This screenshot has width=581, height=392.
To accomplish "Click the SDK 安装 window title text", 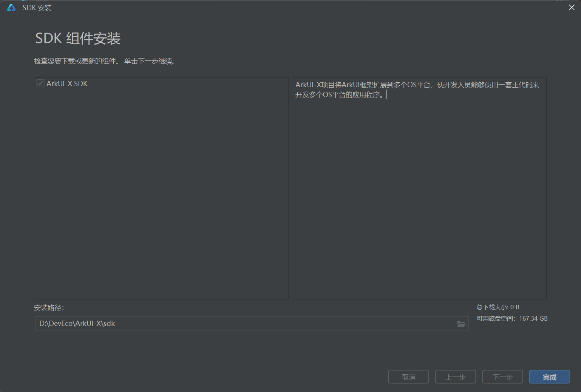I will tap(37, 8).
